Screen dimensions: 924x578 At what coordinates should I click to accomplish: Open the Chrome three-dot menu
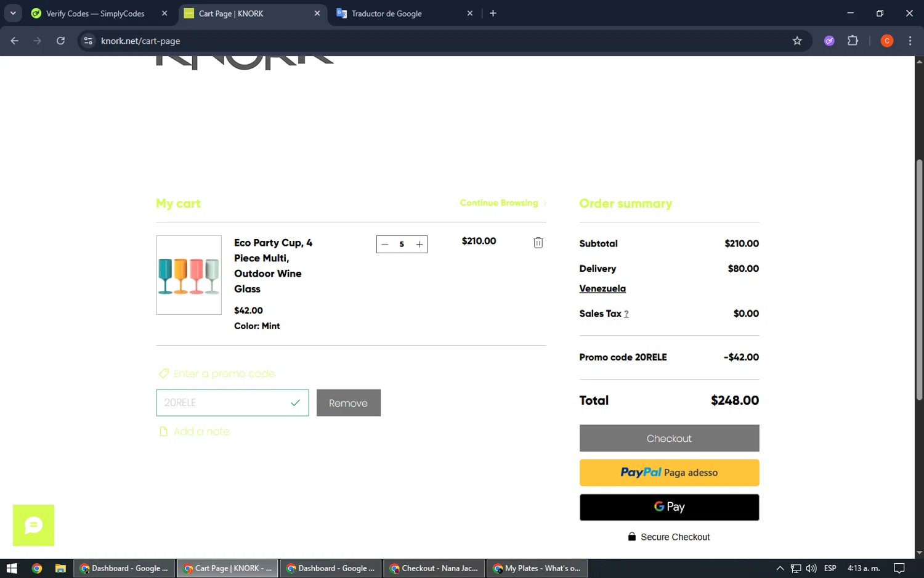coord(910,41)
